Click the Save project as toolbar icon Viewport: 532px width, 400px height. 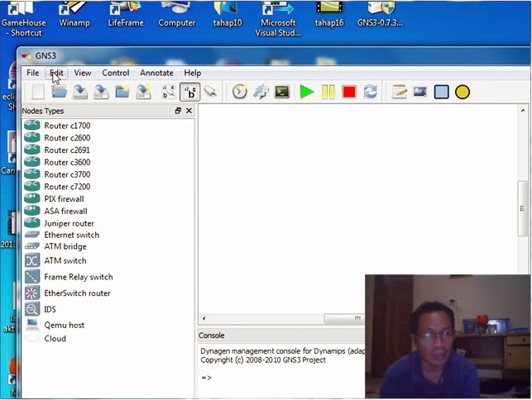(x=101, y=92)
